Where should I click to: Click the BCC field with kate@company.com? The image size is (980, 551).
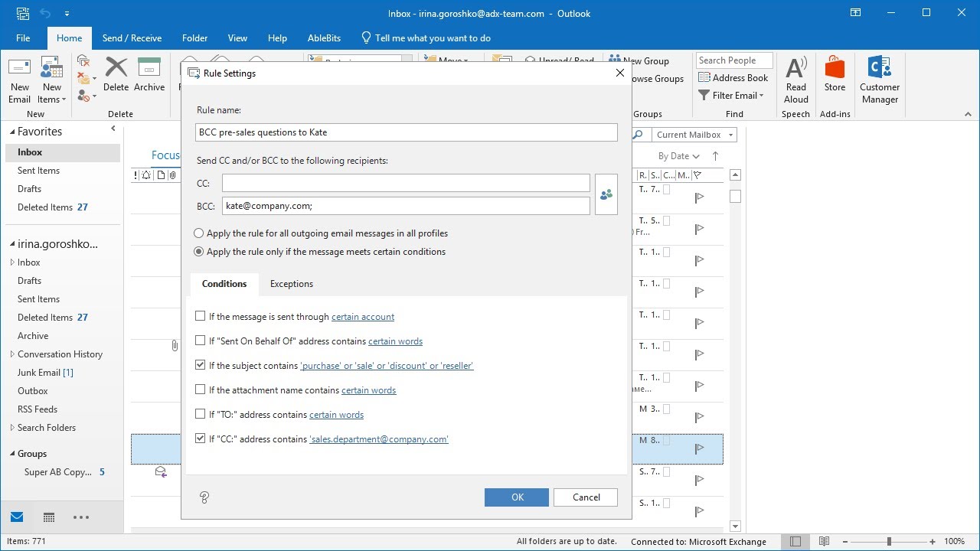[x=407, y=206]
